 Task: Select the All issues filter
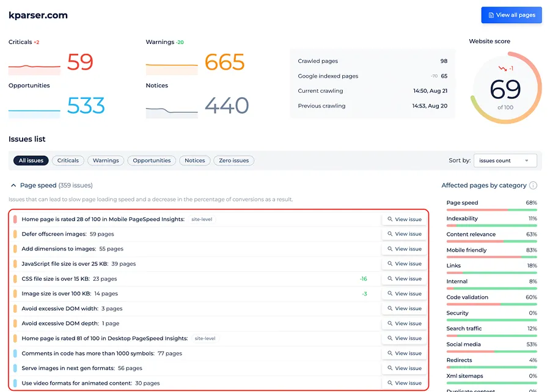coord(31,161)
